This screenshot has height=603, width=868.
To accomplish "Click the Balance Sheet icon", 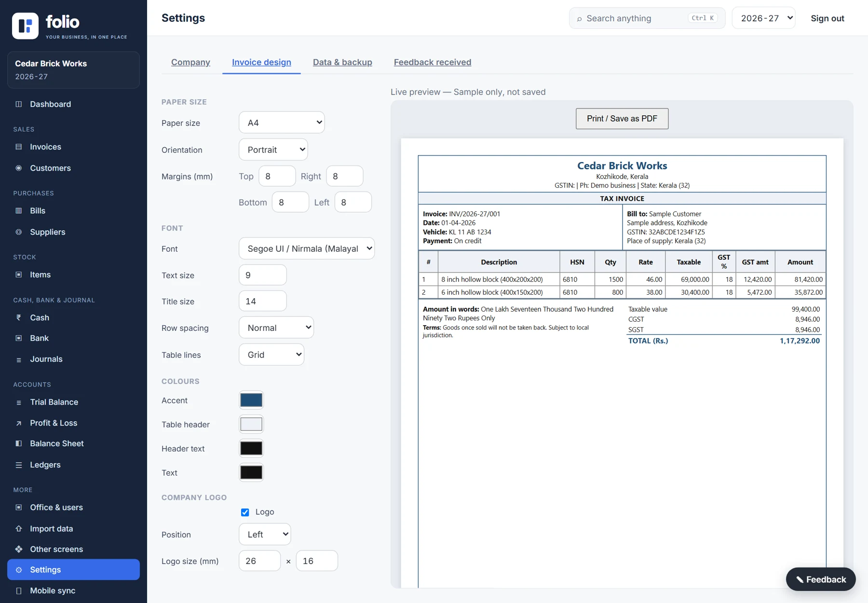I will point(19,444).
